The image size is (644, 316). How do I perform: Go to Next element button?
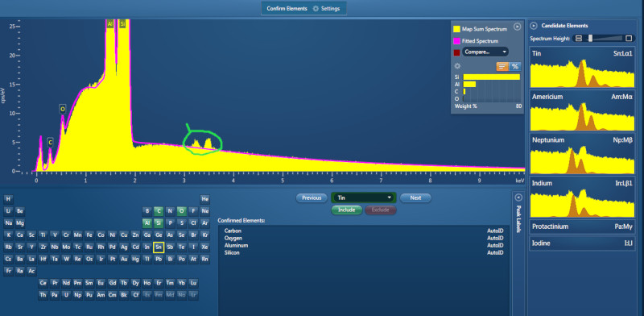(x=415, y=198)
